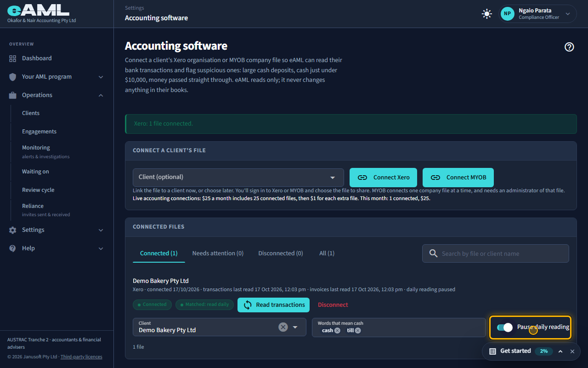The image size is (588, 368).
Task: Switch to the Disconnected (0) tab
Action: click(281, 253)
